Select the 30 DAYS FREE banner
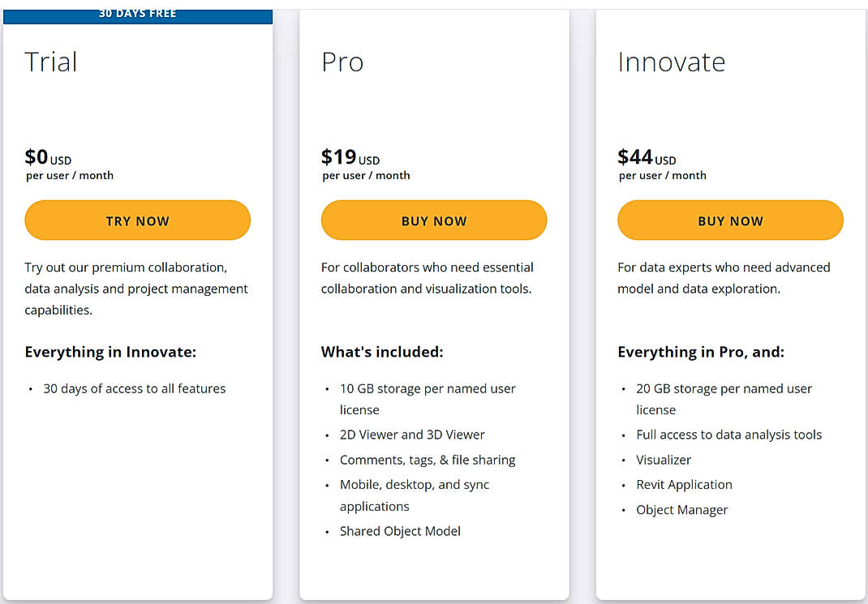This screenshot has width=868, height=604. (138, 12)
